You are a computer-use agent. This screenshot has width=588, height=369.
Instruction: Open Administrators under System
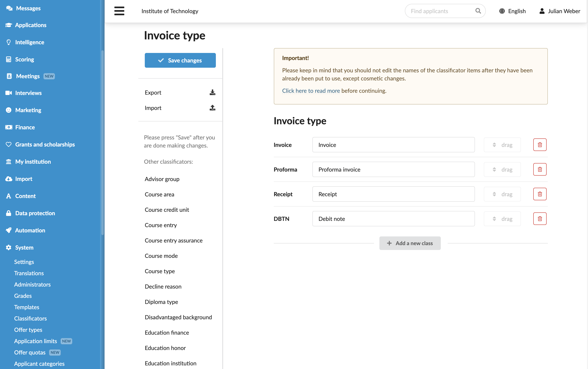tap(33, 285)
